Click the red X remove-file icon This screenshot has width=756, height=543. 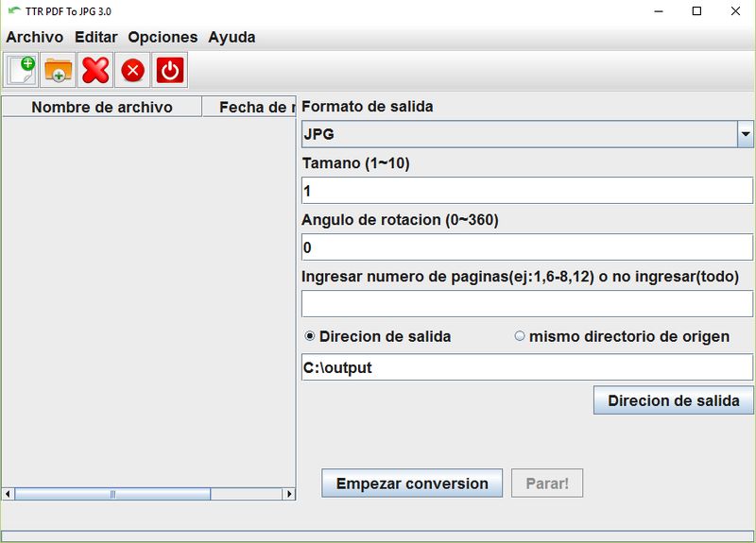(x=95, y=70)
